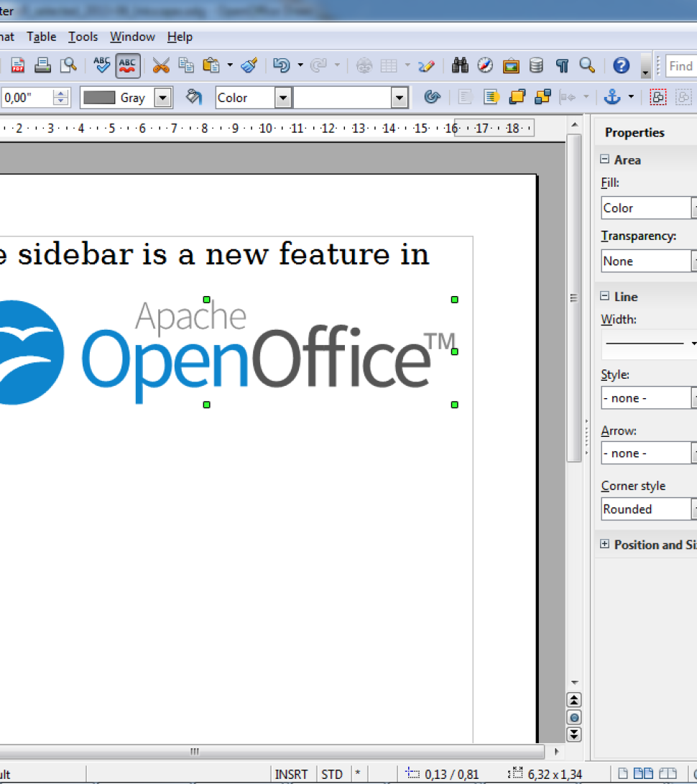The image size is (697, 784).
Task: Open the Table menu
Action: click(x=42, y=37)
